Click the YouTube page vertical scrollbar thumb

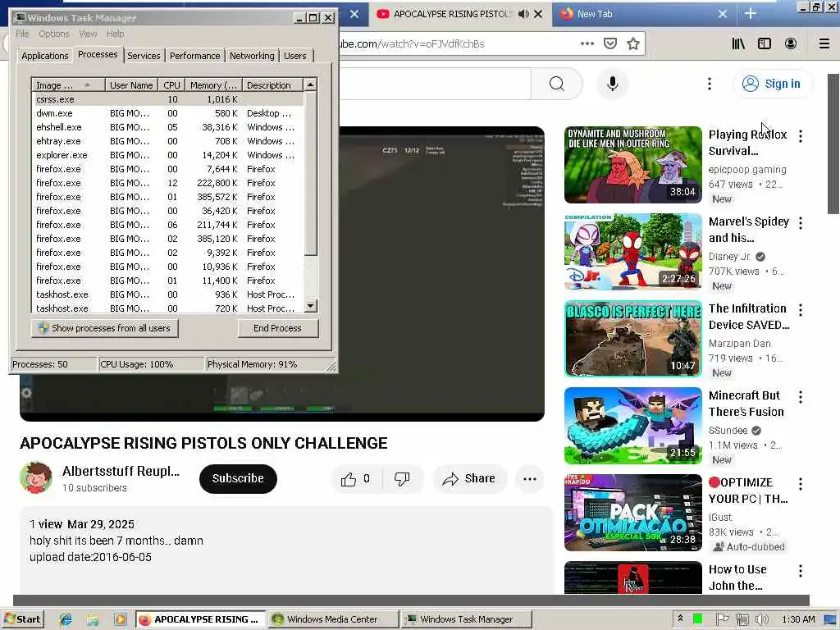[x=833, y=144]
